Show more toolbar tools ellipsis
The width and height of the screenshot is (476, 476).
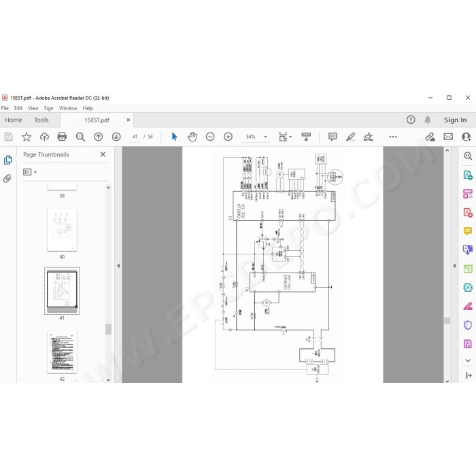pyautogui.click(x=393, y=137)
